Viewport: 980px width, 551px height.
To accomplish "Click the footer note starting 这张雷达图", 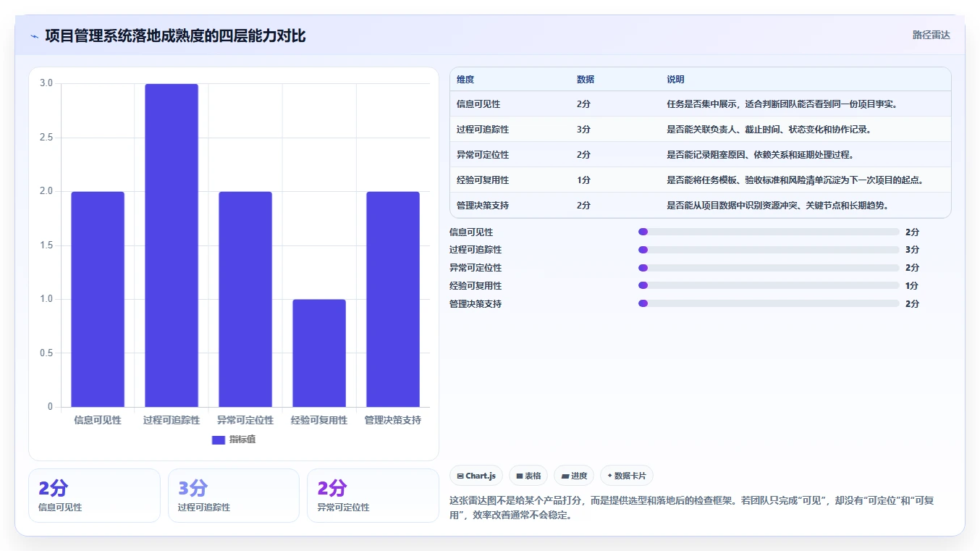I will [x=692, y=508].
